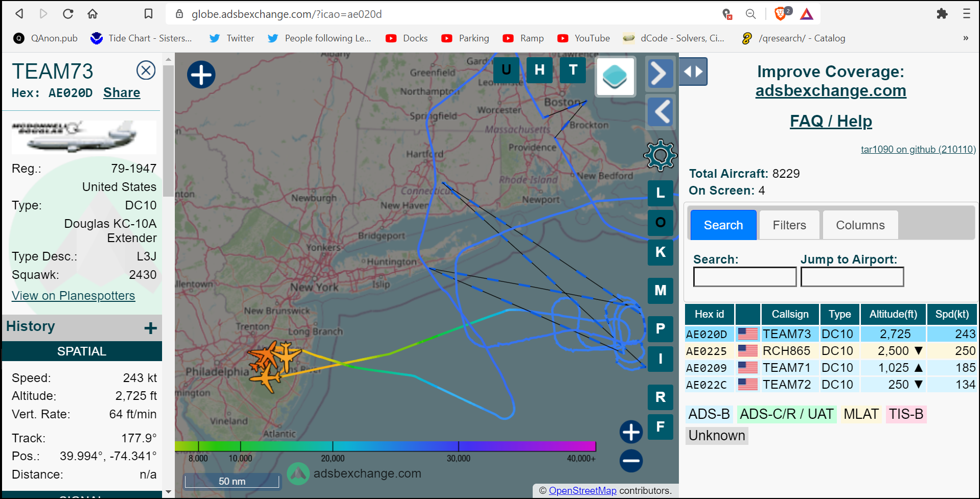This screenshot has height=499, width=980.
Task: Toggle the H map button
Action: click(539, 70)
